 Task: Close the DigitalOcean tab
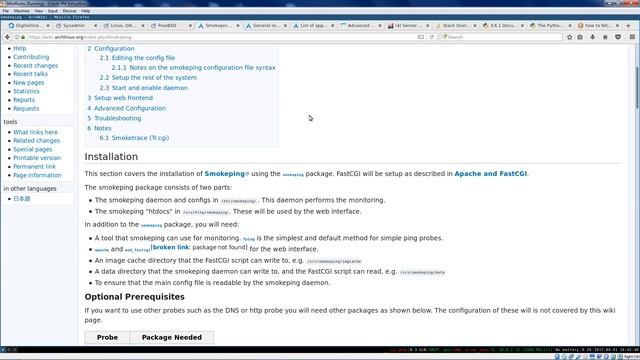(48, 25)
